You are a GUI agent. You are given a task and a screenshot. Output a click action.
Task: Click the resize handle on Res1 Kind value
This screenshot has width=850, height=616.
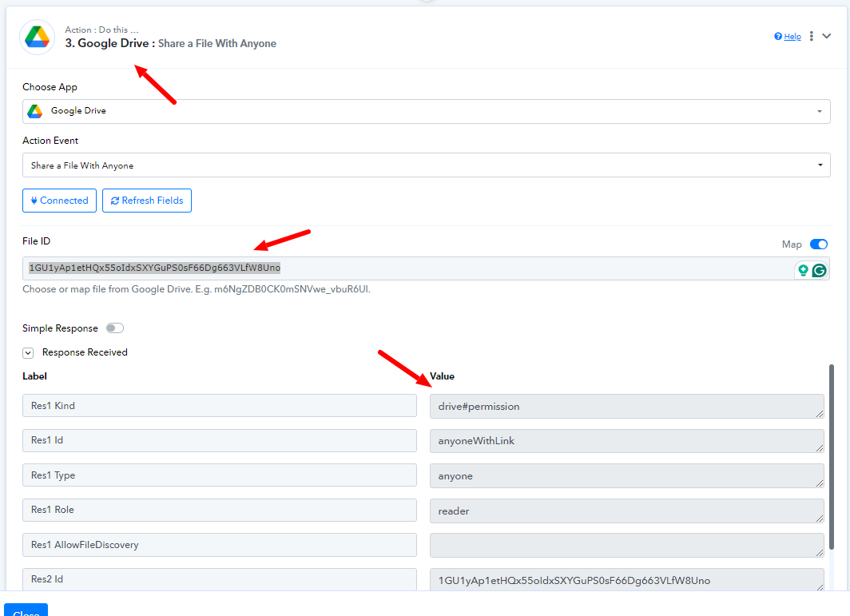(819, 413)
